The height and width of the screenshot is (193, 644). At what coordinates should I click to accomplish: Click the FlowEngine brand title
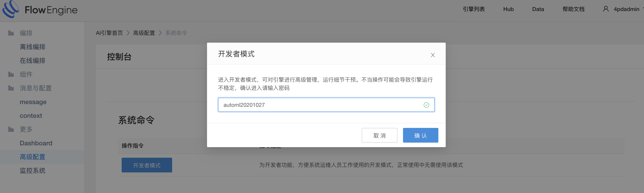[x=51, y=10]
